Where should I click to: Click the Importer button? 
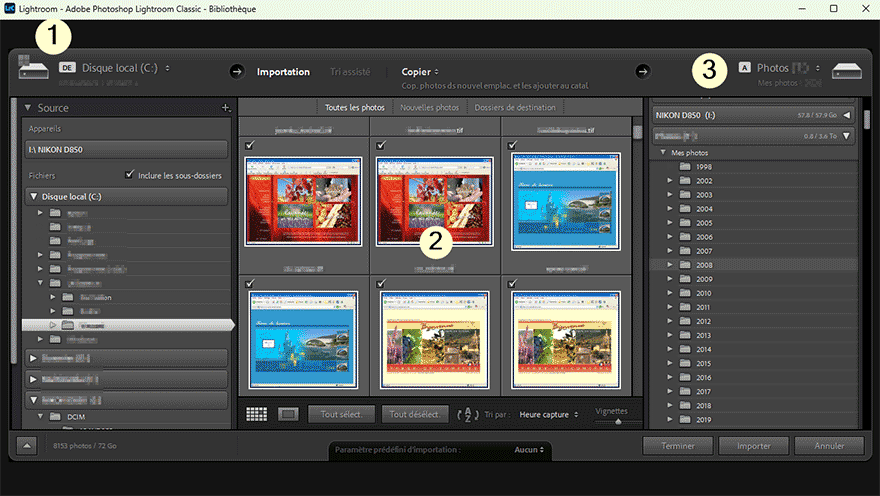[754, 446]
